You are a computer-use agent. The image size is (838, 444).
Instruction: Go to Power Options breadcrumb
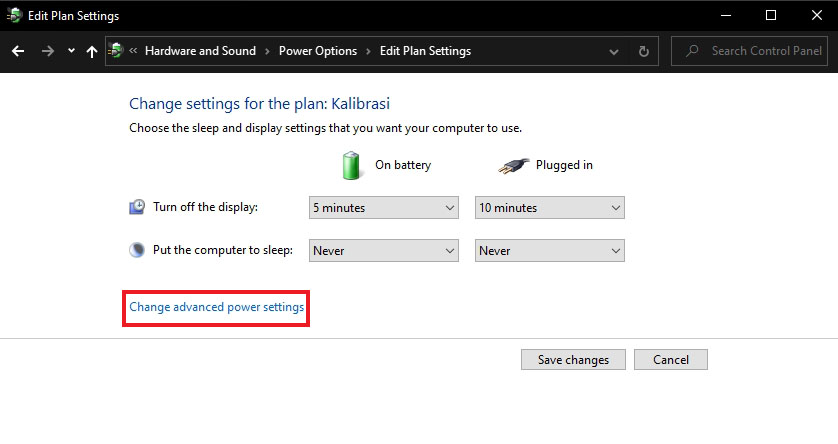tap(318, 51)
